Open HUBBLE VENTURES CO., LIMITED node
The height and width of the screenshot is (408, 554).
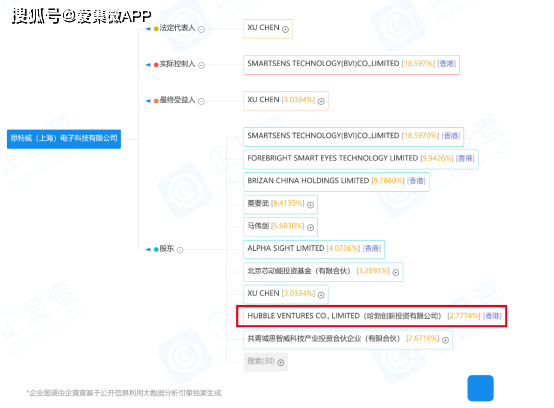(x=372, y=316)
